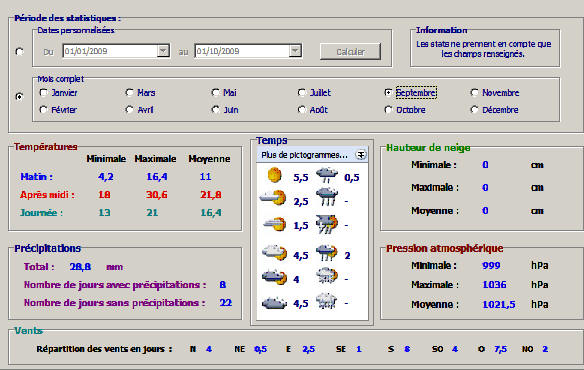Click the dark cloud with sun pictogram beside 4

click(x=274, y=277)
